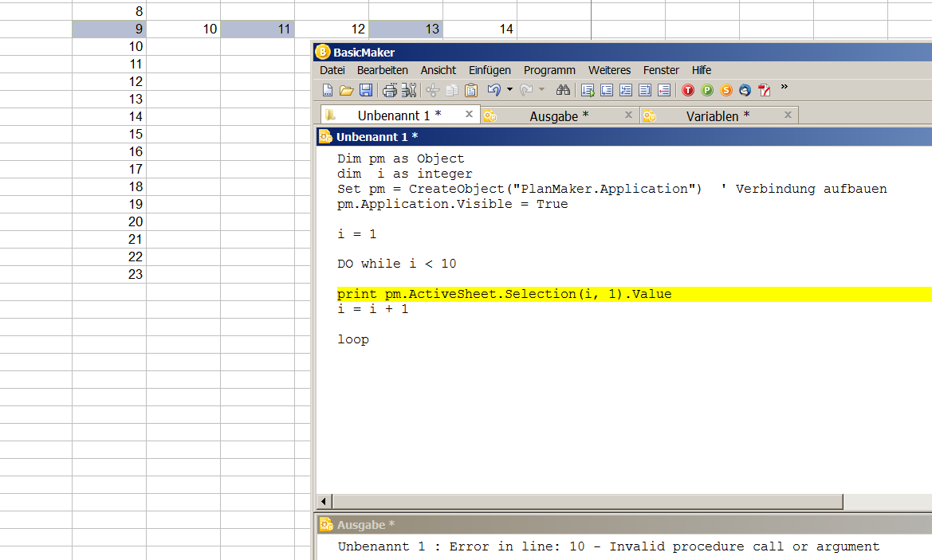Start the program with the run script icon
Viewport: 932px width, 560px height.
point(588,90)
